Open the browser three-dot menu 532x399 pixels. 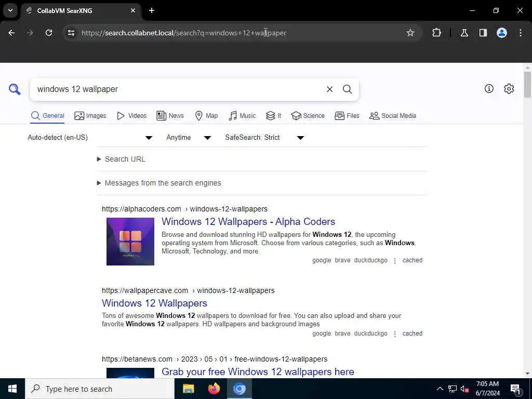click(521, 33)
